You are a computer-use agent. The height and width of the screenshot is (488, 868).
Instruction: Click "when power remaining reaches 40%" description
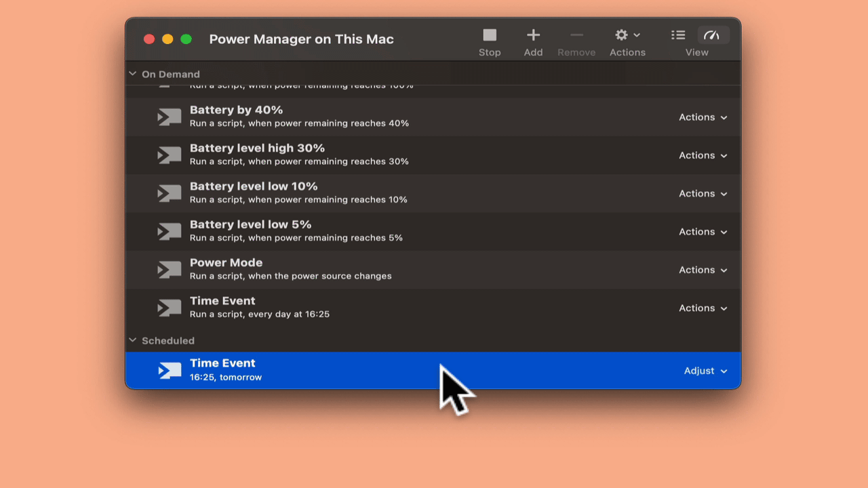click(x=328, y=123)
